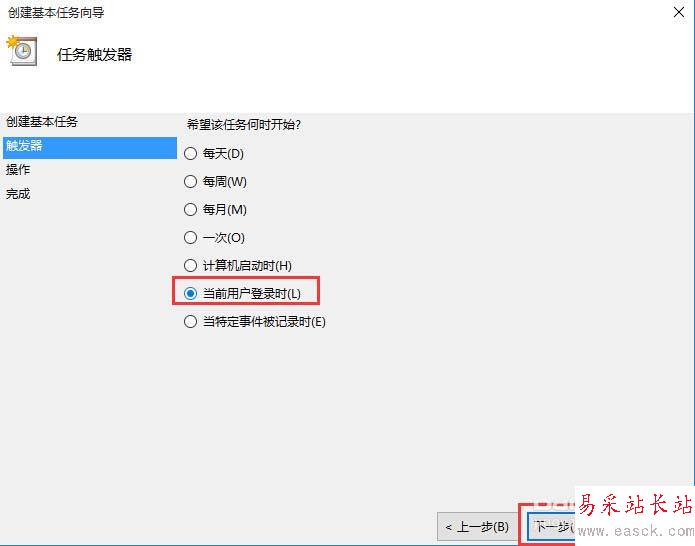Viewport: 695px width, 546px height.
Task: Select 当前用户登录时(L) logon radio button
Action: 242,293
